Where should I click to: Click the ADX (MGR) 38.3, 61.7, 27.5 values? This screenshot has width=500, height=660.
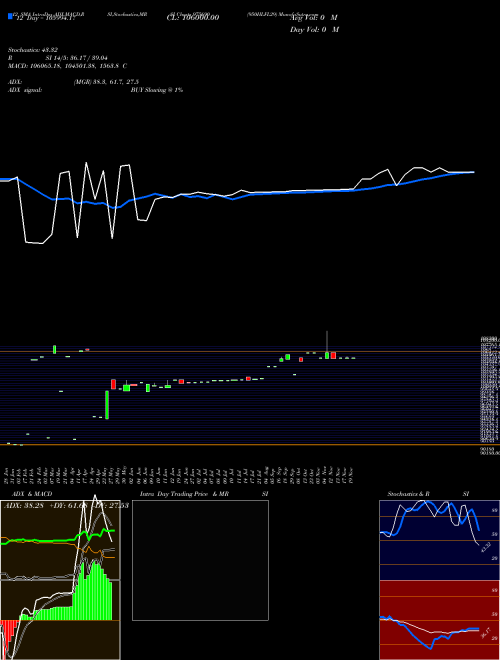[106, 82]
